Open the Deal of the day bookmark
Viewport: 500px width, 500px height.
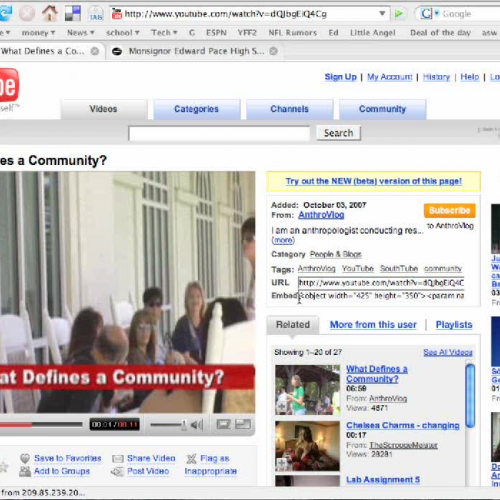point(440,33)
